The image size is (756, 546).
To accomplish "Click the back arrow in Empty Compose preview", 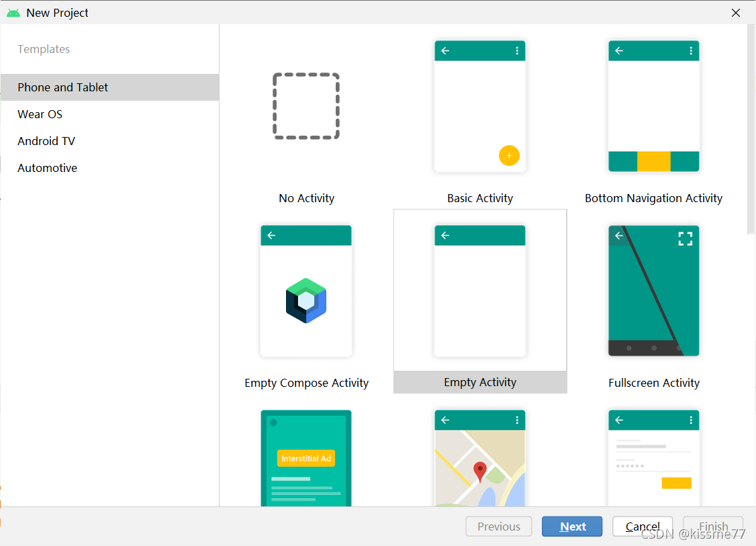I will [x=271, y=235].
